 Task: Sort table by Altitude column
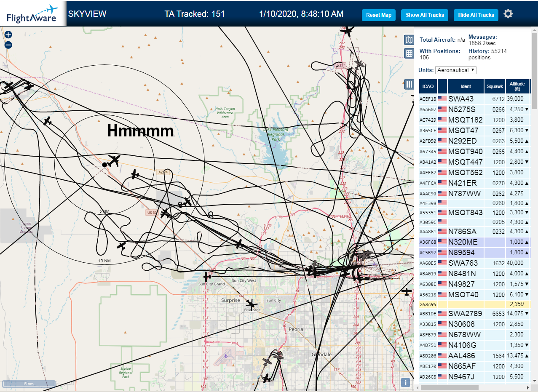[x=517, y=86]
